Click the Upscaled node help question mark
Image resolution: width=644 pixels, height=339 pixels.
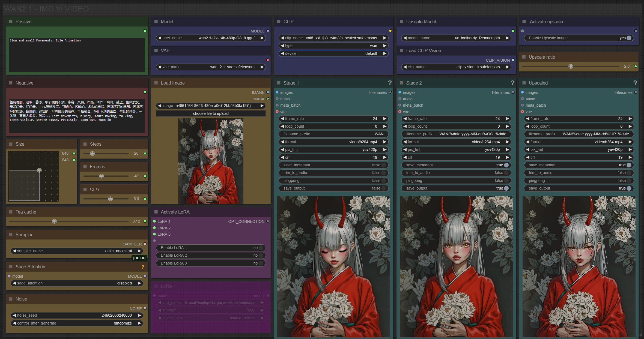pos(635,83)
